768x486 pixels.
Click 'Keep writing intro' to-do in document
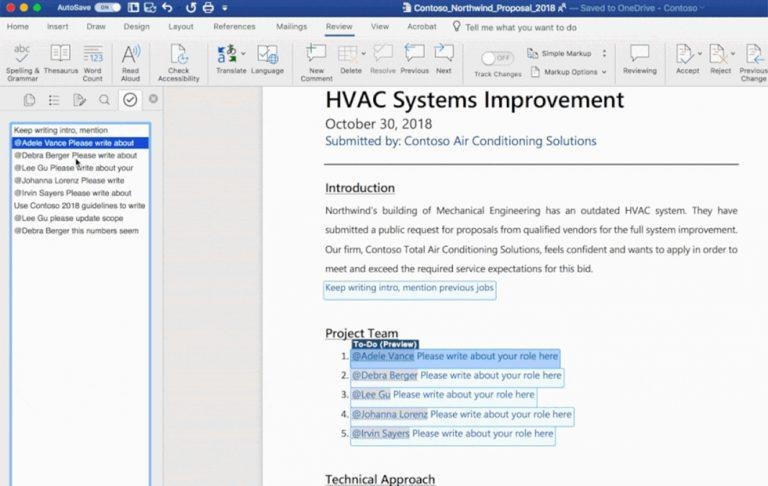[409, 288]
